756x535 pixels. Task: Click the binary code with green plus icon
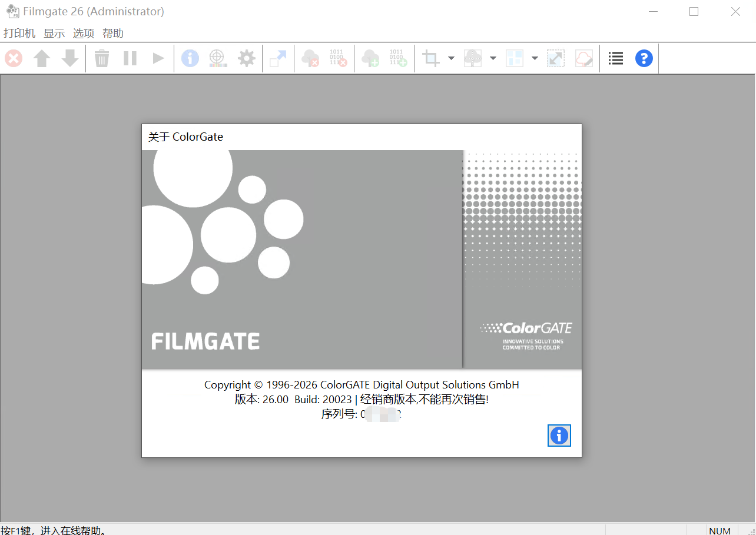[x=398, y=58]
